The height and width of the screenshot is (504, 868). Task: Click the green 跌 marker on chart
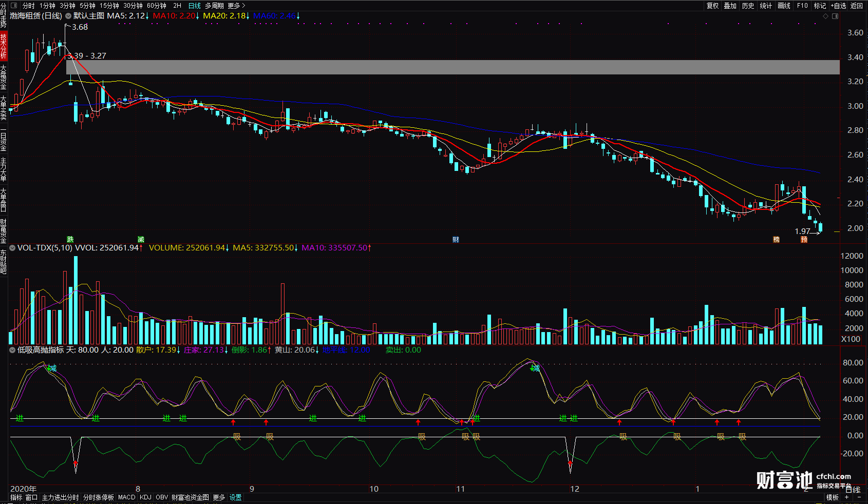(x=70, y=240)
